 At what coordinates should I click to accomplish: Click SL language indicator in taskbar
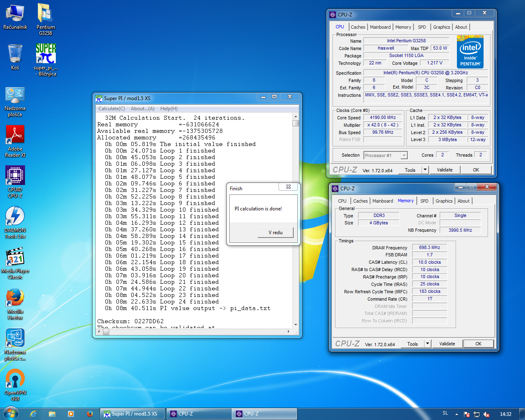pos(445,413)
